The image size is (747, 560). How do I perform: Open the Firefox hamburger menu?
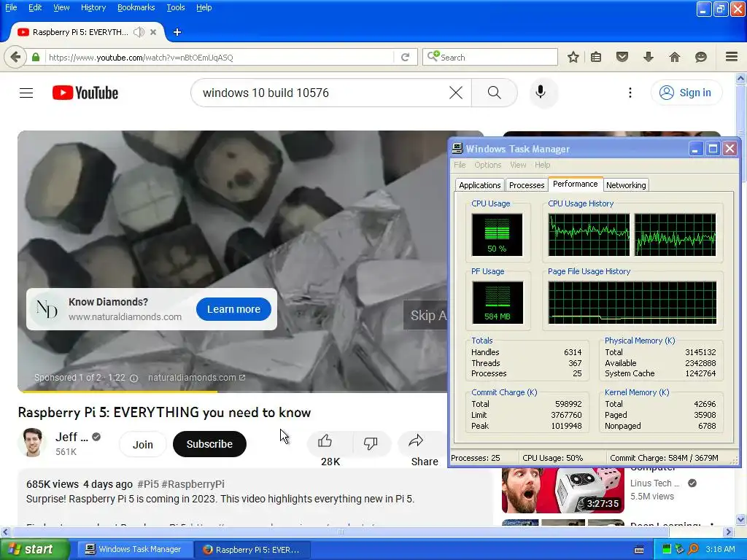click(x=732, y=57)
